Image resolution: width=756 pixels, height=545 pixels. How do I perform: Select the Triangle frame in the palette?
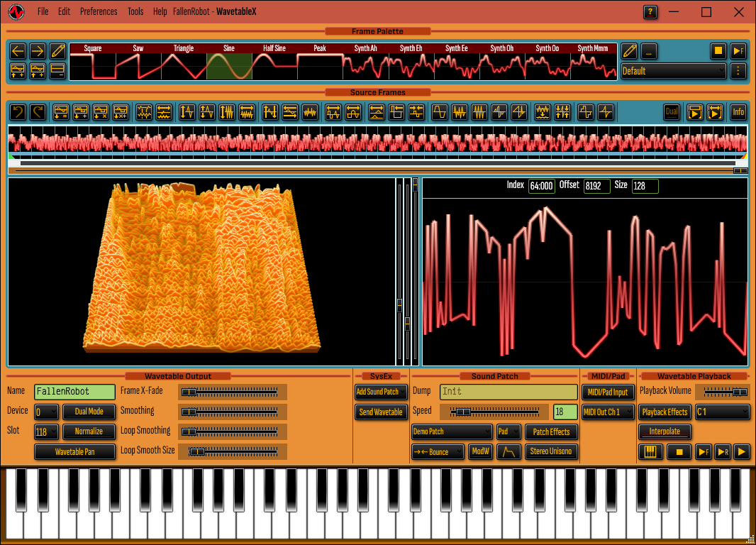184,62
